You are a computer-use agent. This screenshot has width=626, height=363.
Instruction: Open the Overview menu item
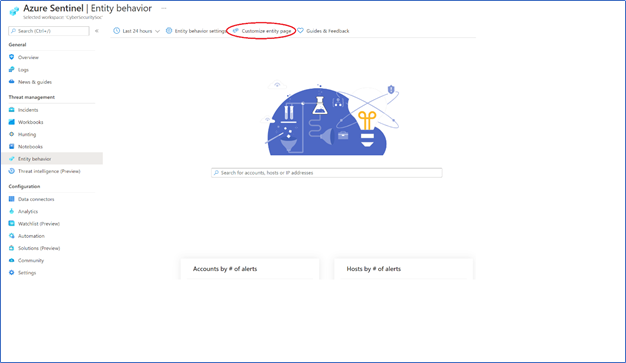pyautogui.click(x=28, y=58)
